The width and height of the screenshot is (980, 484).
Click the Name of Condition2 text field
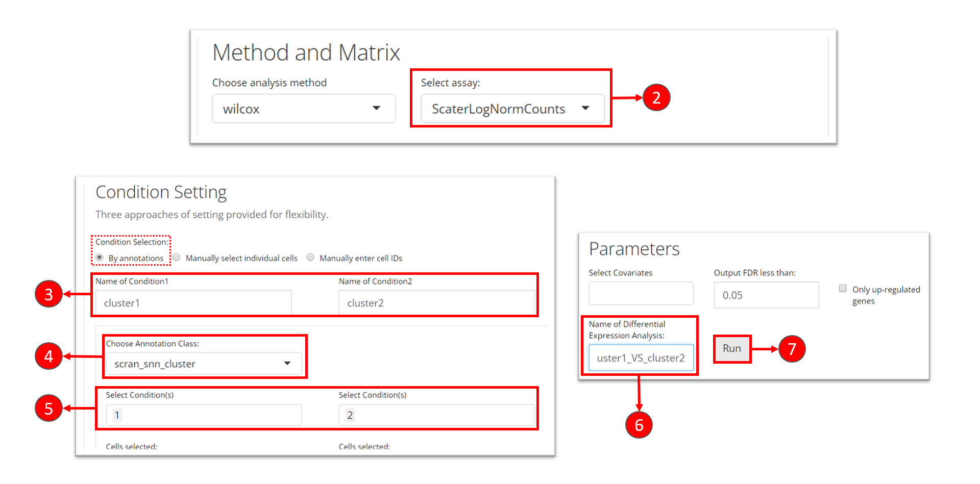(x=436, y=303)
